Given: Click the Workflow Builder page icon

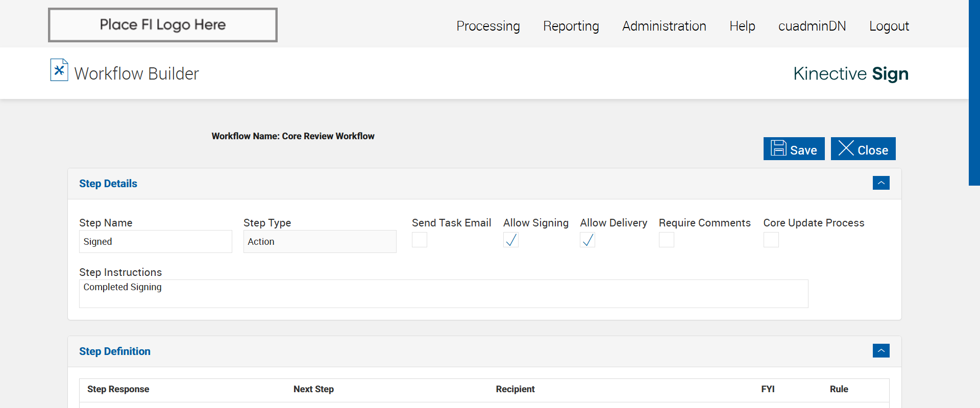Looking at the screenshot, I should [59, 70].
